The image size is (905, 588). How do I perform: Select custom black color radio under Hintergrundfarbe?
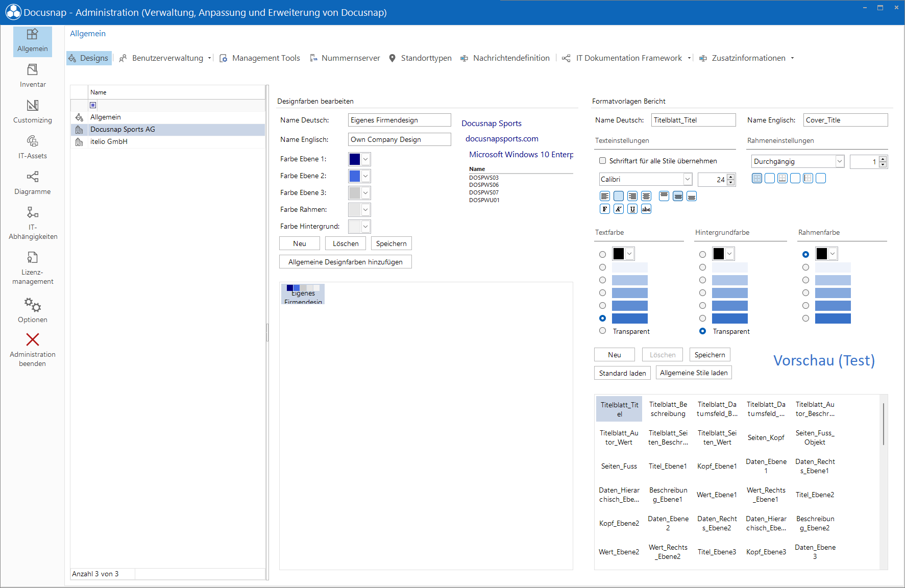point(703,254)
